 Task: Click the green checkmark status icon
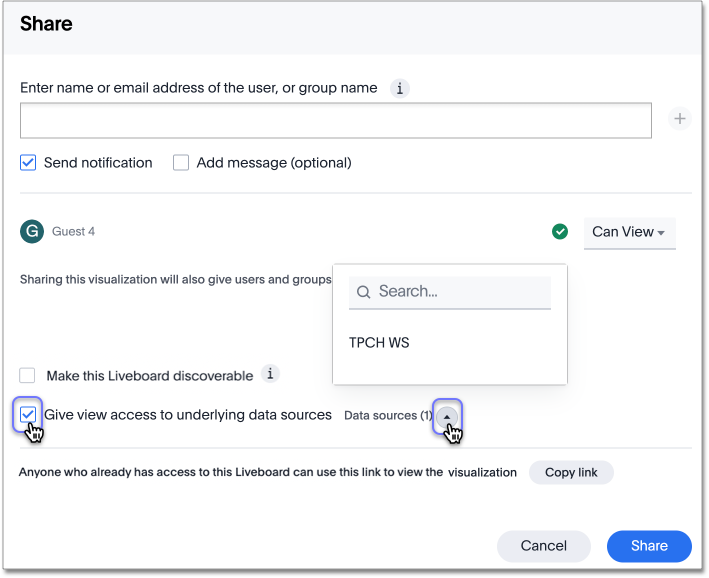coord(560,232)
